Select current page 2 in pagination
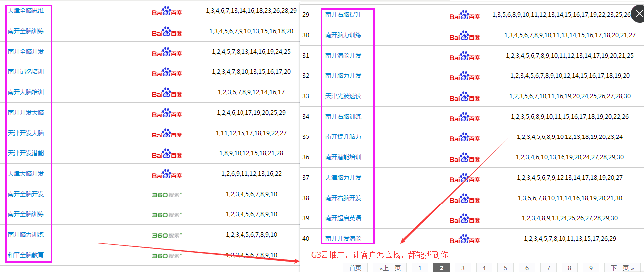 click(x=441, y=268)
